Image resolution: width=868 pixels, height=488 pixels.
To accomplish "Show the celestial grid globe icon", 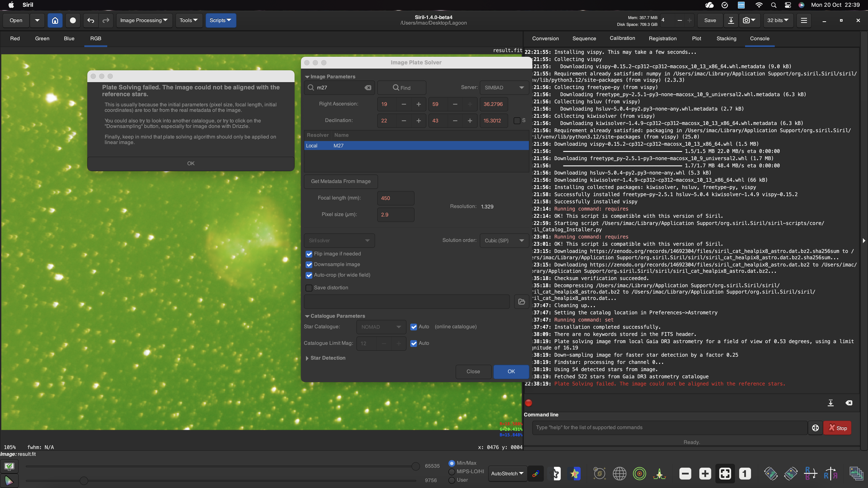I will (x=619, y=474).
